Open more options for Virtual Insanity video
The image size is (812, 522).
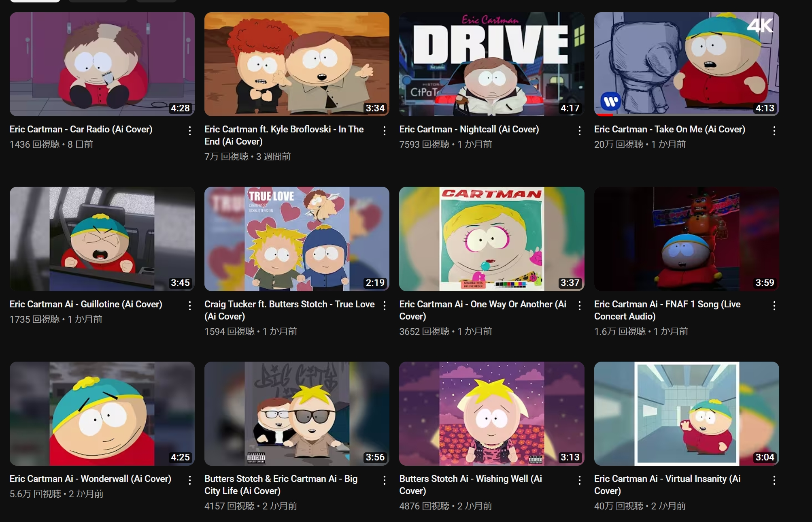point(774,480)
